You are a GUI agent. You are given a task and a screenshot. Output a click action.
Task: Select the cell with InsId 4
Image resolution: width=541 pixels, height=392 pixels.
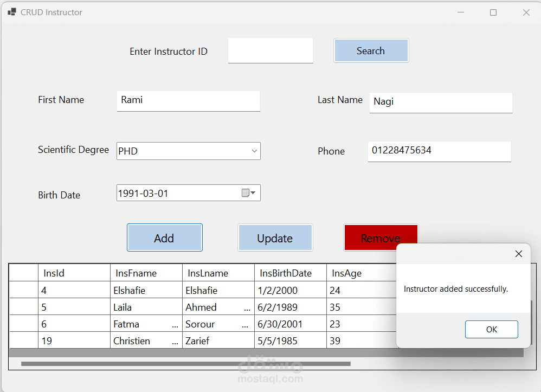point(74,290)
